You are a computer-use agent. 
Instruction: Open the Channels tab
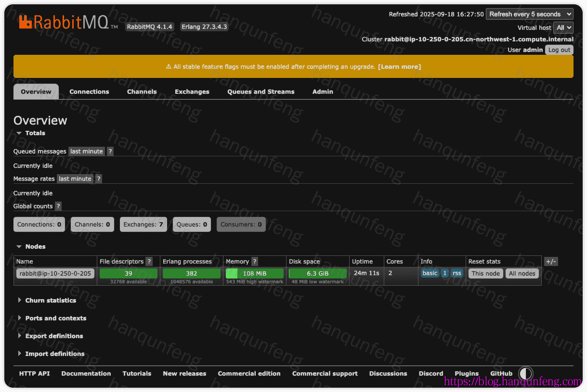142,91
